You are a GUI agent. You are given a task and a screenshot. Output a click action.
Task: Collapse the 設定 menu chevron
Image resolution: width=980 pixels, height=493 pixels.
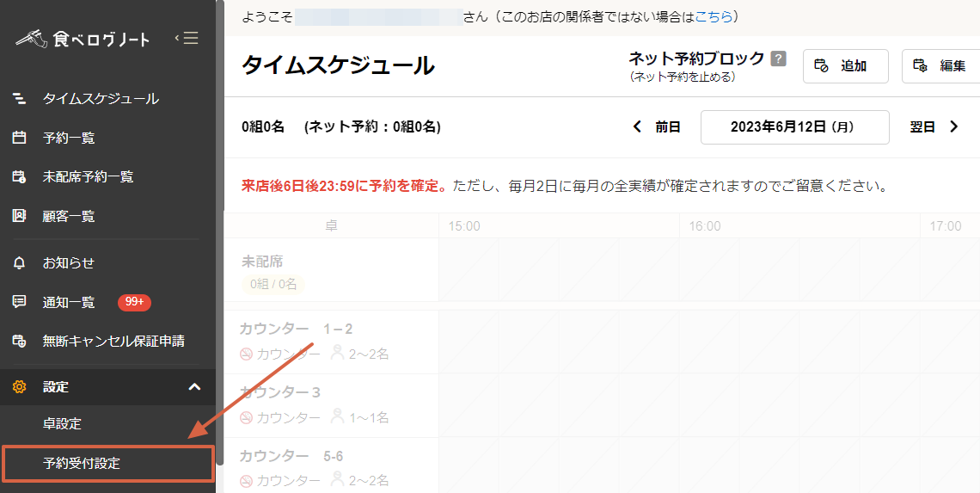point(195,386)
